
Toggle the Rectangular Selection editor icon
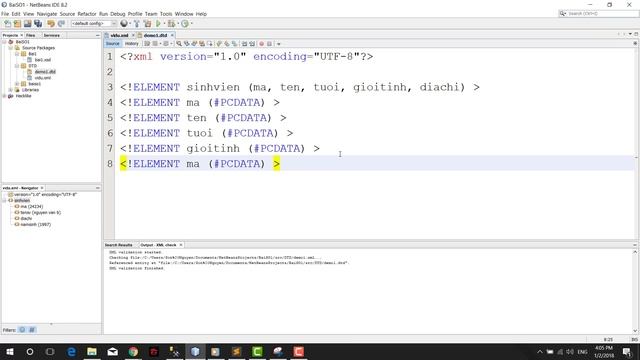point(210,44)
